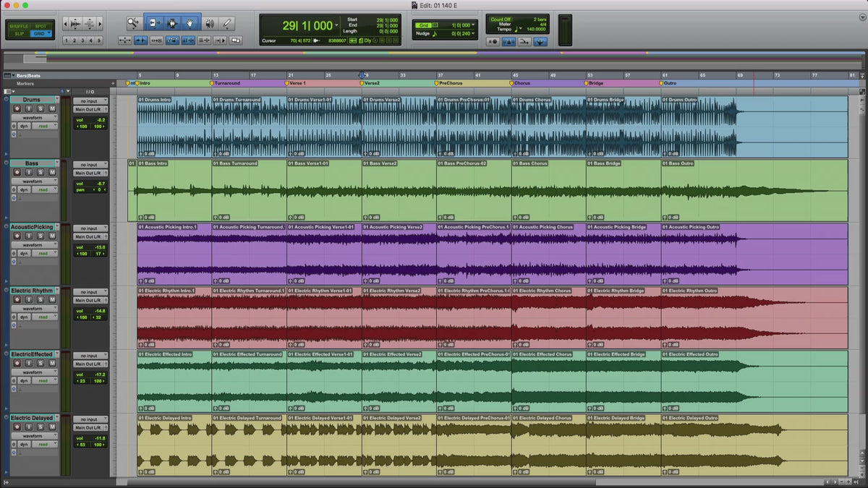Switch to Slip edit mode

coord(18,34)
